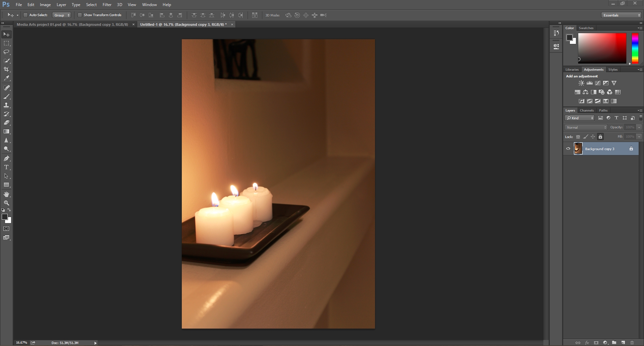Select the History Brush tool

(x=6, y=114)
